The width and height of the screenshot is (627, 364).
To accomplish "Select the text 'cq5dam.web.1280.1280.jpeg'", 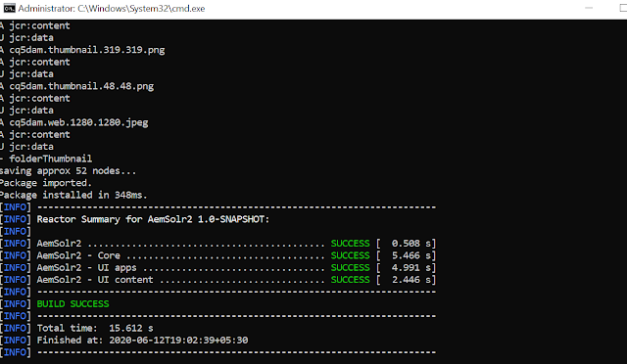I will click(78, 122).
